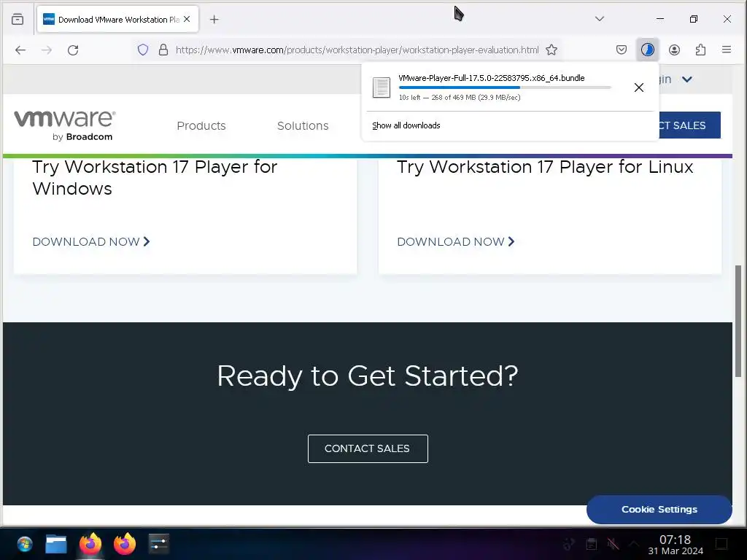Open the Firefox application menu
Viewport: 747px width, 560px height.
[727, 50]
